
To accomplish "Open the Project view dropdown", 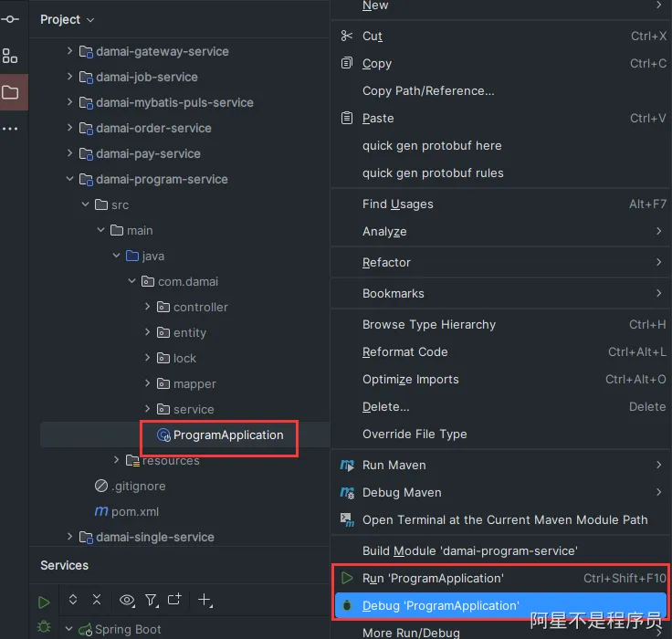I will pyautogui.click(x=67, y=19).
